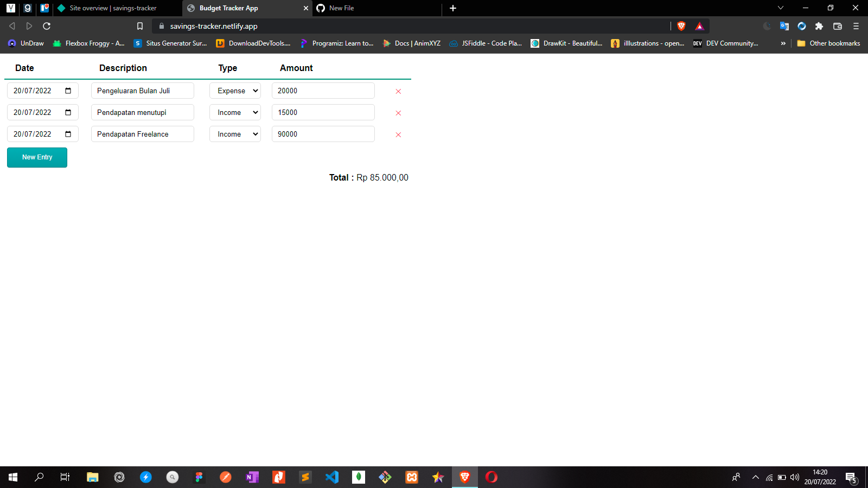Open the Flexbox Froggy bookmark
868x488 pixels.
88,43
